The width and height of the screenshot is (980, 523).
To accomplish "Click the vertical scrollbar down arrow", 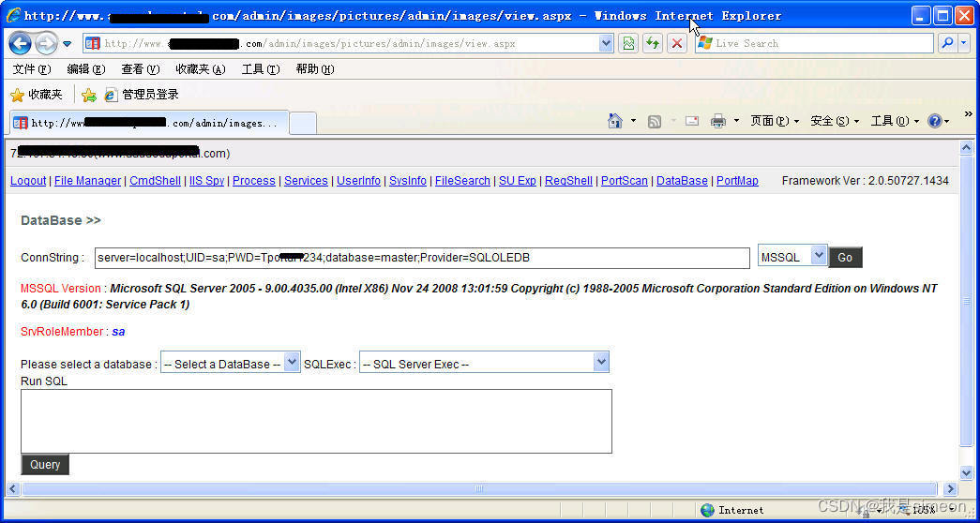I will tap(966, 472).
